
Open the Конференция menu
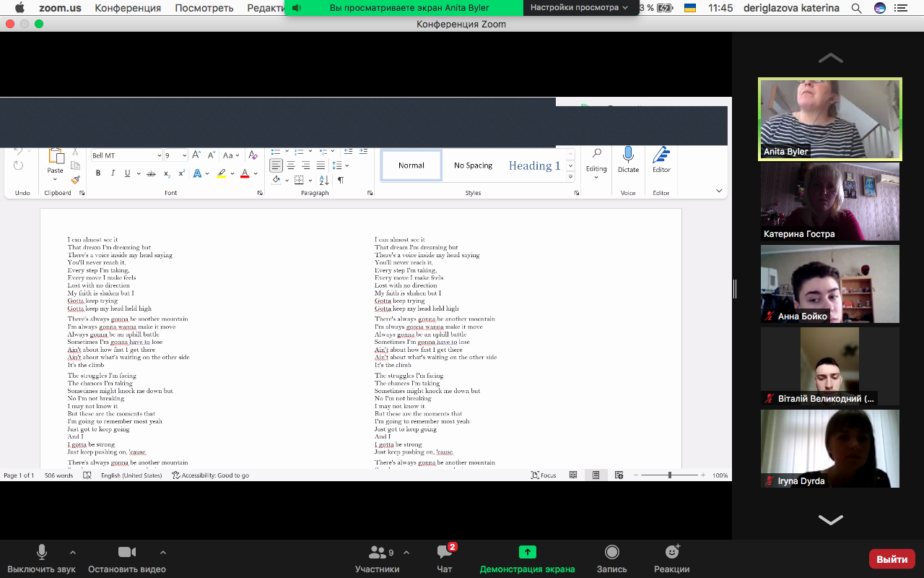click(x=128, y=8)
